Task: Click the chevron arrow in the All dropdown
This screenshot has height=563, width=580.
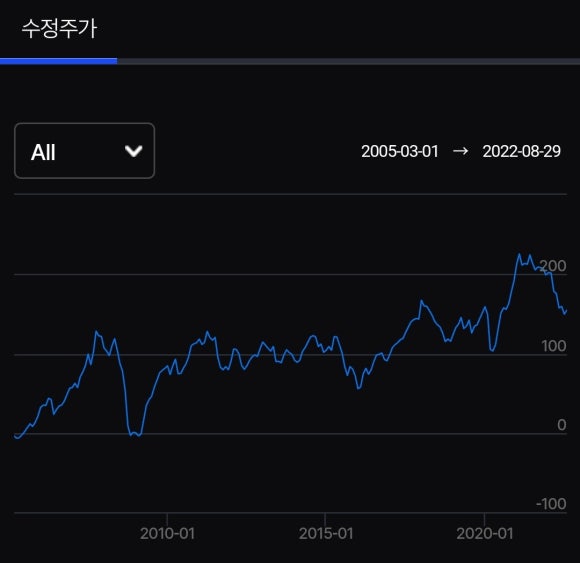Action: coord(134,151)
